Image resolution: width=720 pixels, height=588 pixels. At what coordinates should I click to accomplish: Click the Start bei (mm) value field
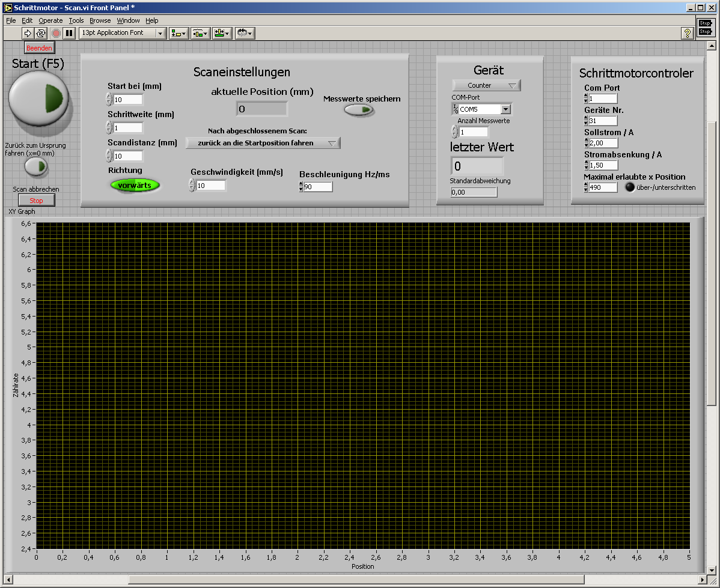click(127, 100)
